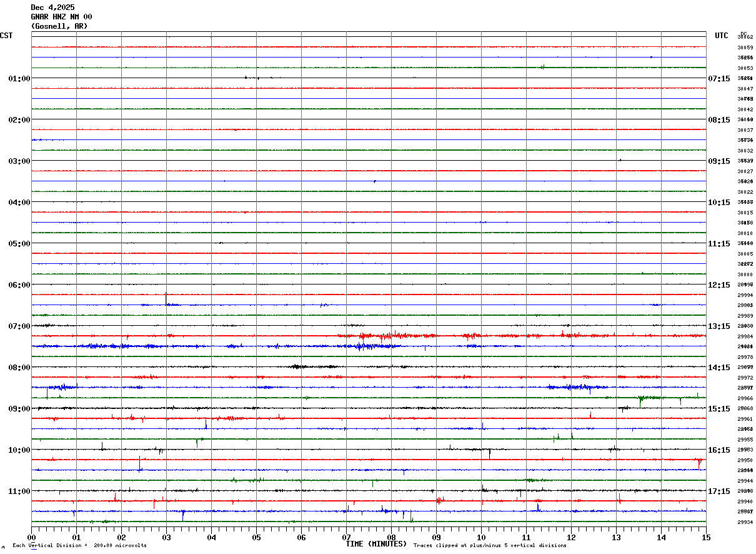Image resolution: width=756 pixels, height=554 pixels.
Task: Select the 10:15 UTC time label
Action: pyautogui.click(x=719, y=203)
